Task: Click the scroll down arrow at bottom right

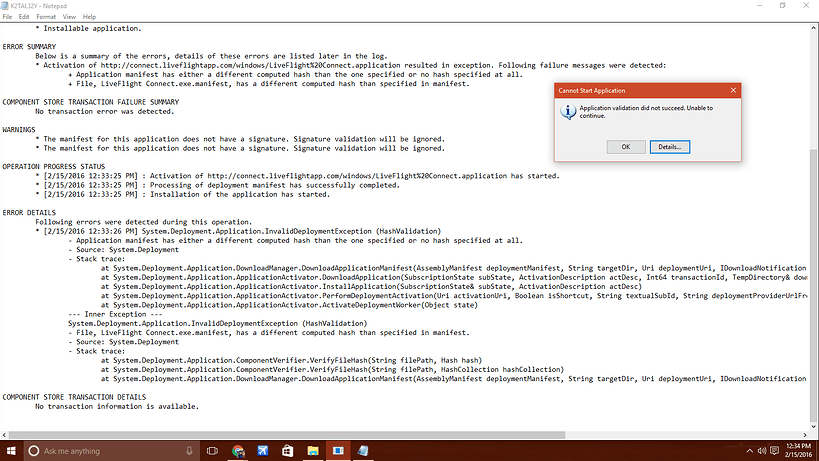Action: coord(814,426)
